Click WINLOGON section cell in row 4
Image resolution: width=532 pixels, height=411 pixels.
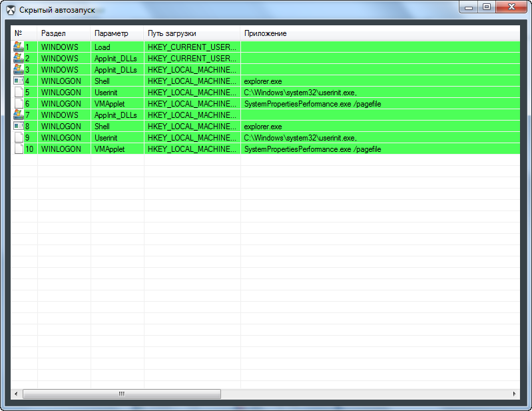click(x=64, y=81)
